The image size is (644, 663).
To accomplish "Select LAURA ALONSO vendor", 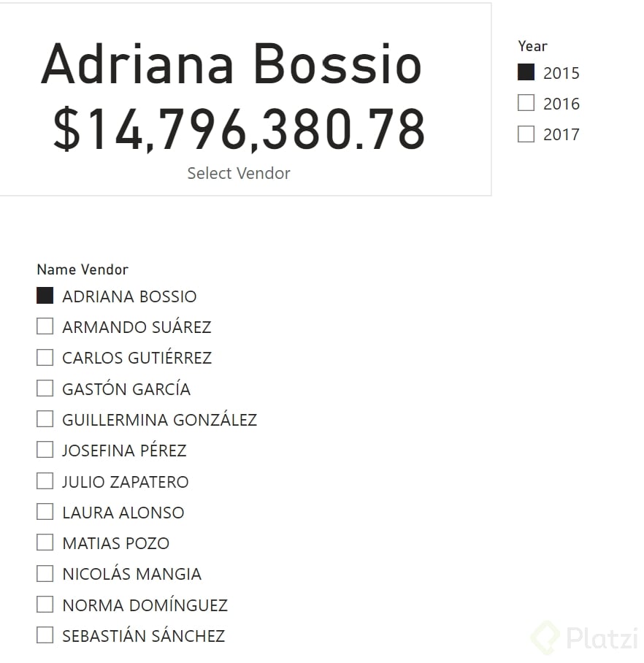I will [45, 512].
